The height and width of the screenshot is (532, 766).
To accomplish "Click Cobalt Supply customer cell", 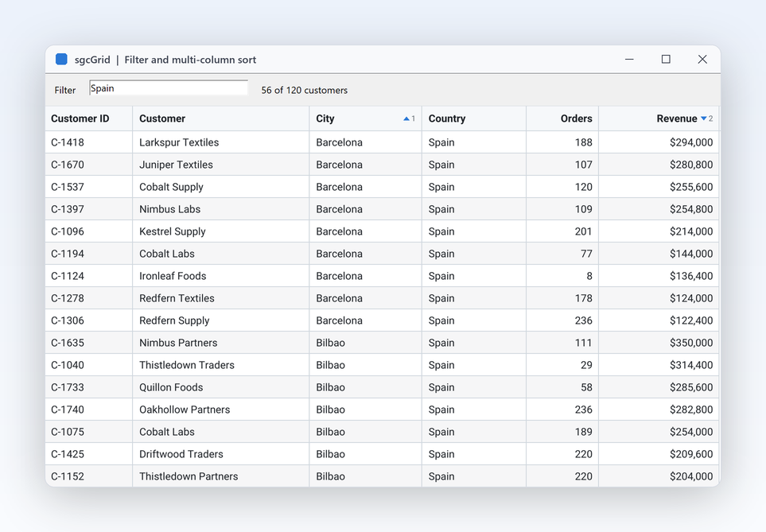I will pos(221,187).
